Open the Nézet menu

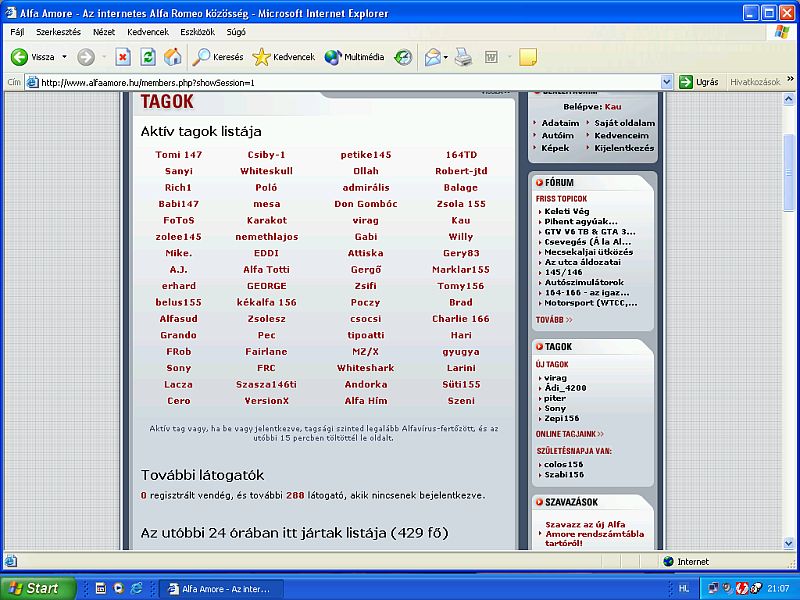coord(104,32)
